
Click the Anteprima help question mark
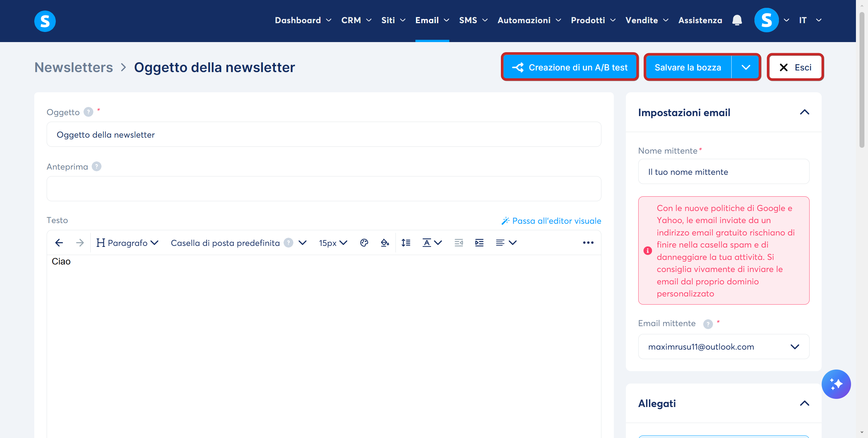pyautogui.click(x=97, y=166)
